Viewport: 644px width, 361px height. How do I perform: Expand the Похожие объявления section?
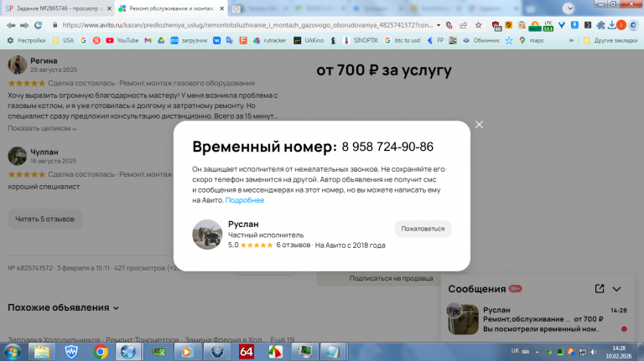coord(63,307)
